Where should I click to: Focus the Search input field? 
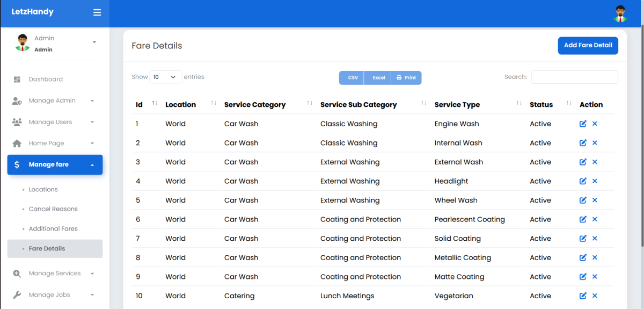click(x=574, y=77)
